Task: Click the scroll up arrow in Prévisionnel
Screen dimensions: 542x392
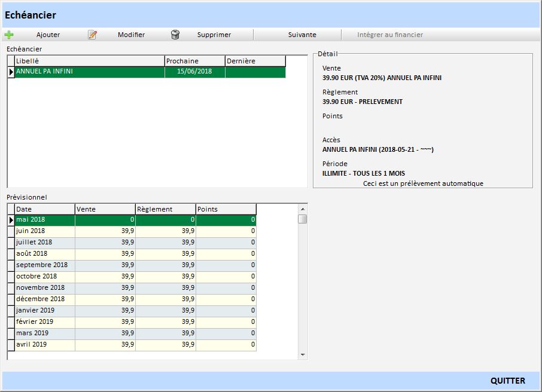Action: [x=303, y=209]
